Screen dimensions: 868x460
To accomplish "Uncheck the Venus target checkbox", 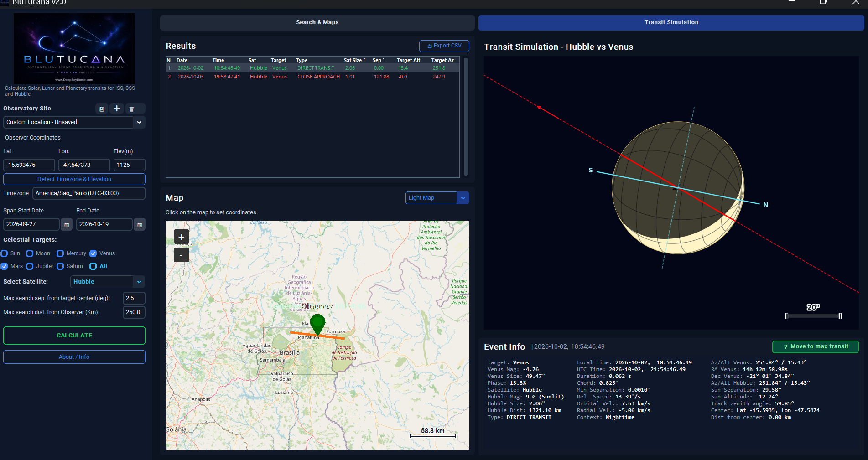I will click(93, 253).
